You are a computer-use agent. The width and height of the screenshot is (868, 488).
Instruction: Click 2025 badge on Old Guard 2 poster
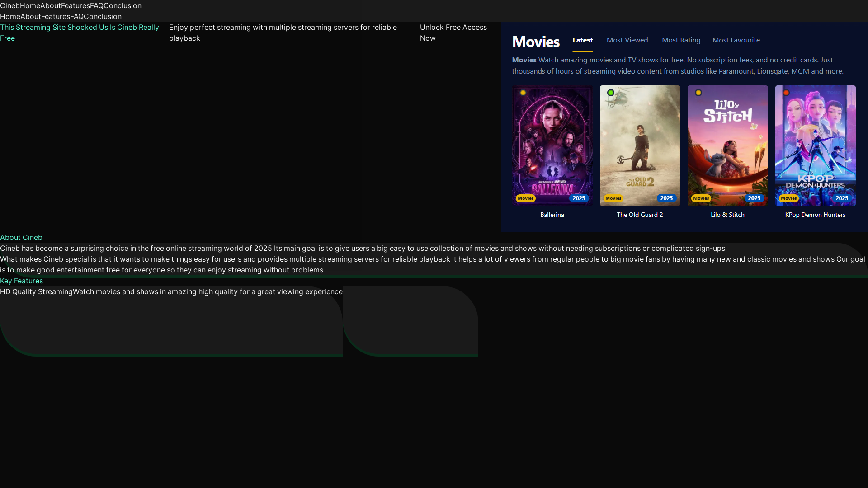click(x=666, y=198)
